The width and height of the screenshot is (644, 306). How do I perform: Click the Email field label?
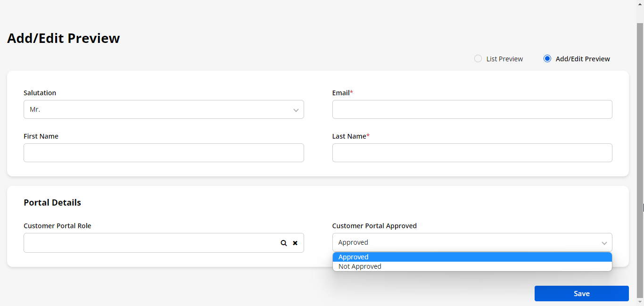tap(341, 93)
